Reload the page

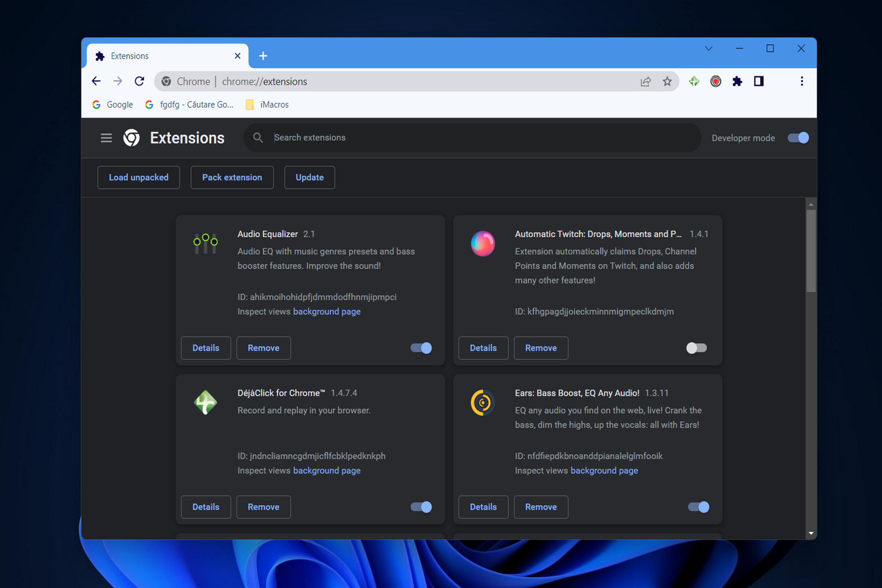point(140,81)
